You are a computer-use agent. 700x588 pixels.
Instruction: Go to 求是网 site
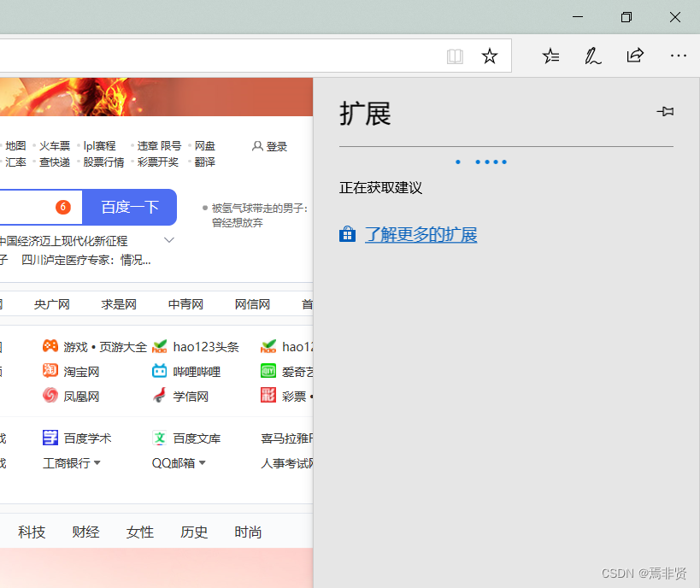pyautogui.click(x=119, y=304)
